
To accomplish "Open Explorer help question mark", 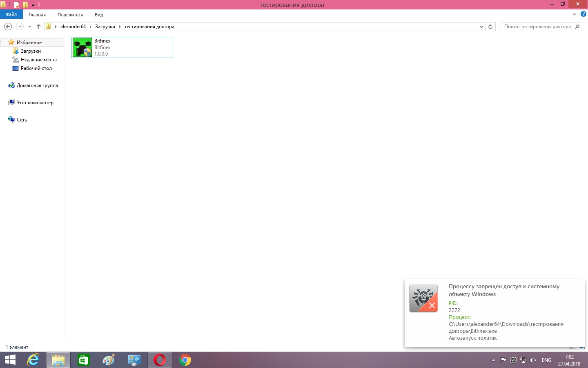I will (584, 14).
